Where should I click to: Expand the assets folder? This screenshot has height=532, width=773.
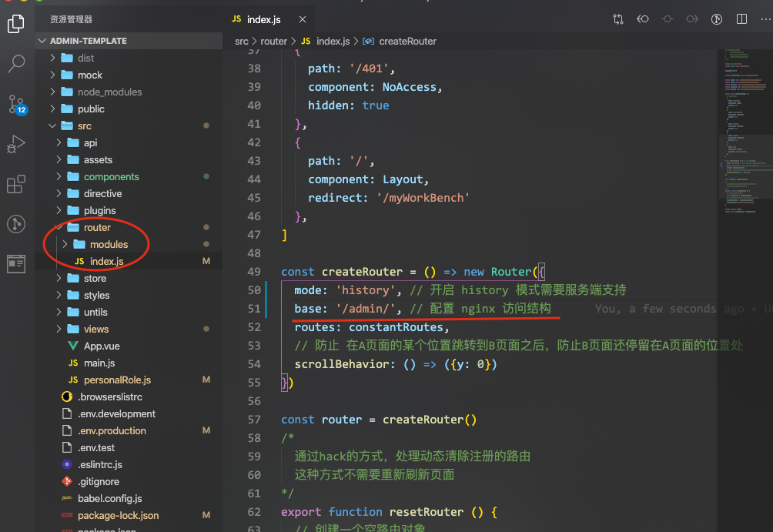tap(129, 159)
